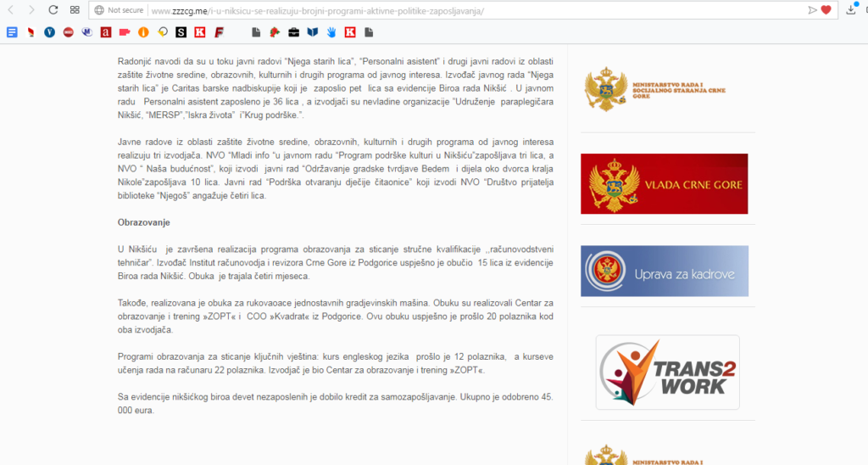Open the blue open-book bookmark

313,33
